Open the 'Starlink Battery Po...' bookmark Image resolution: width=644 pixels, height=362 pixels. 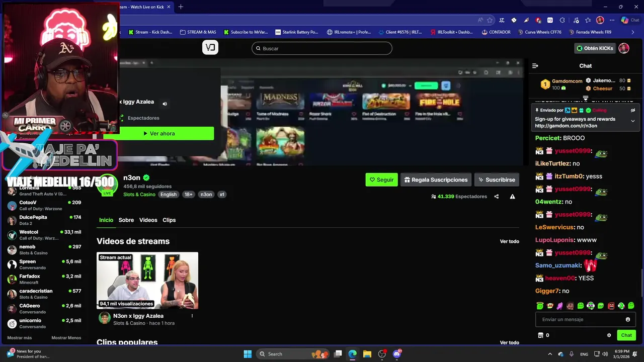point(296,32)
